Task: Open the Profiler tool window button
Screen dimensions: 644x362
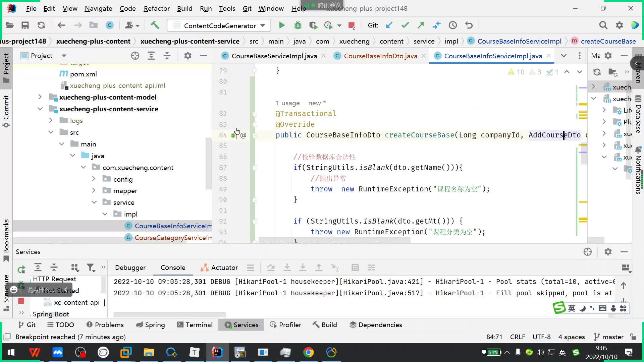Action: tap(286, 325)
